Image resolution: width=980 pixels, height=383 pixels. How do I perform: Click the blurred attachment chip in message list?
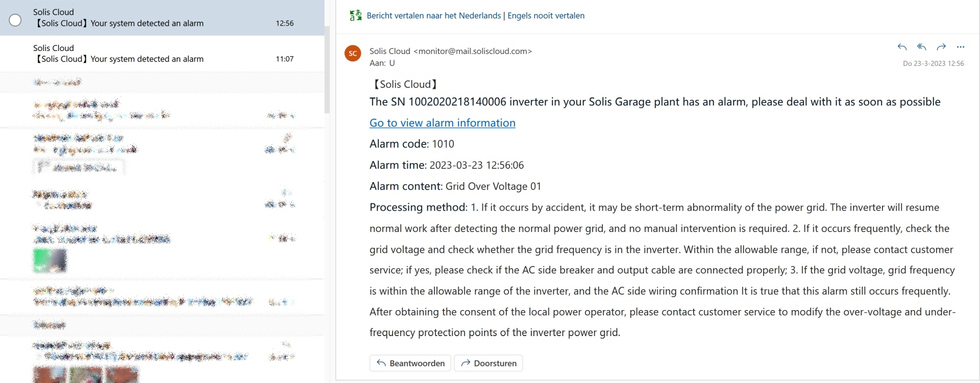(x=79, y=167)
